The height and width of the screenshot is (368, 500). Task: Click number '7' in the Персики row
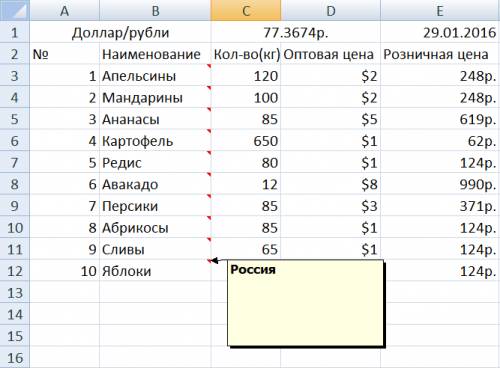[x=65, y=205]
